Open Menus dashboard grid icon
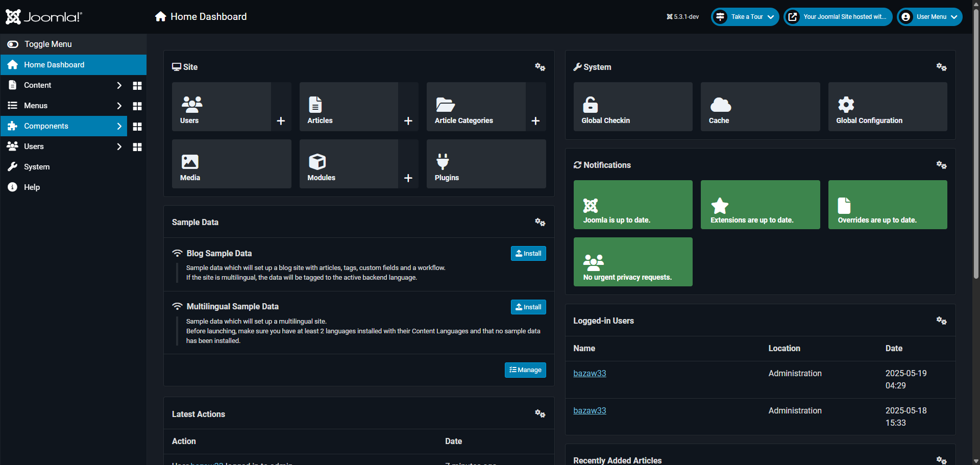Image resolution: width=980 pixels, height=465 pixels. [x=137, y=106]
